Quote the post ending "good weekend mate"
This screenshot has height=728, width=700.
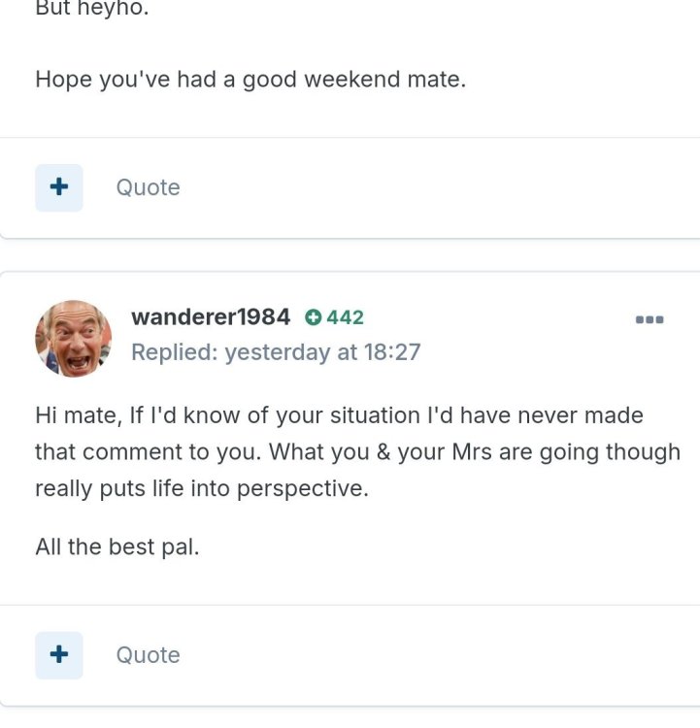(148, 187)
